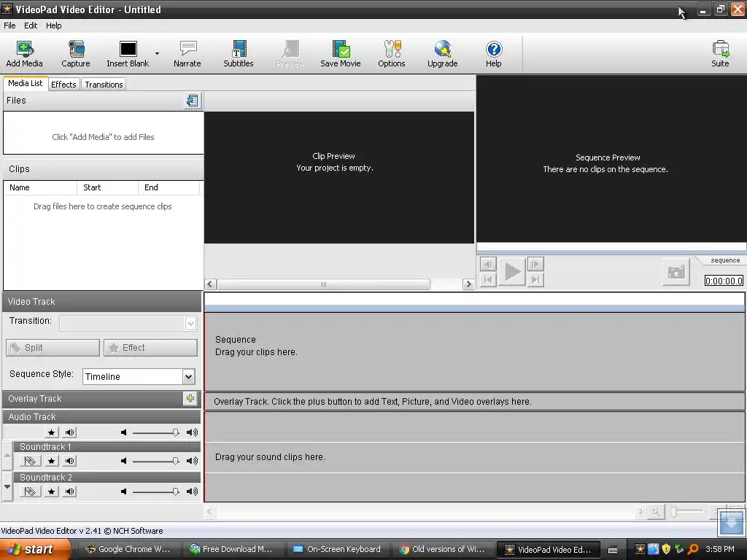Toggle mute on the Audio Track
The width and height of the screenshot is (747, 560).
(70, 432)
